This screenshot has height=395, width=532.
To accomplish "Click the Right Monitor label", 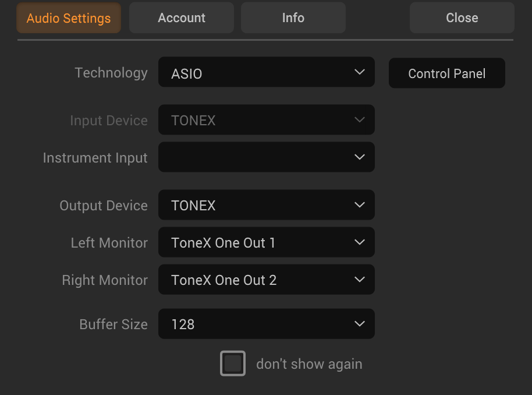I will (x=105, y=280).
